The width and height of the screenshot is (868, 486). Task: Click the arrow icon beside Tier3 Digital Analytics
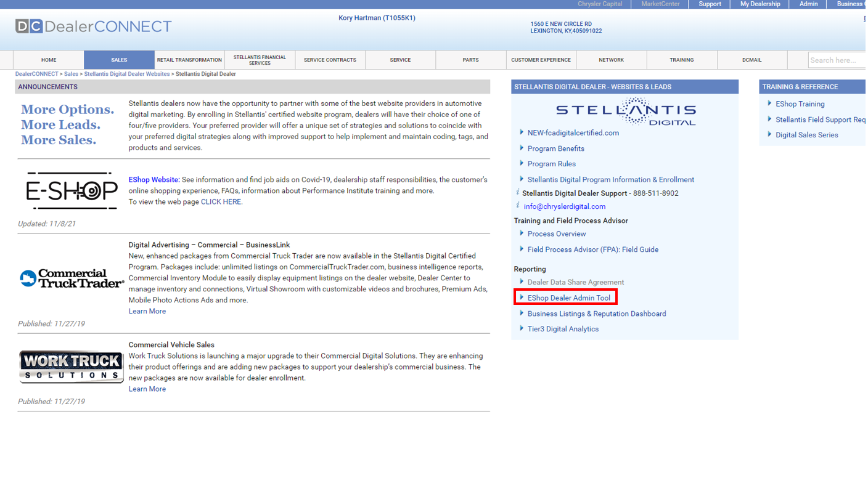tap(522, 328)
